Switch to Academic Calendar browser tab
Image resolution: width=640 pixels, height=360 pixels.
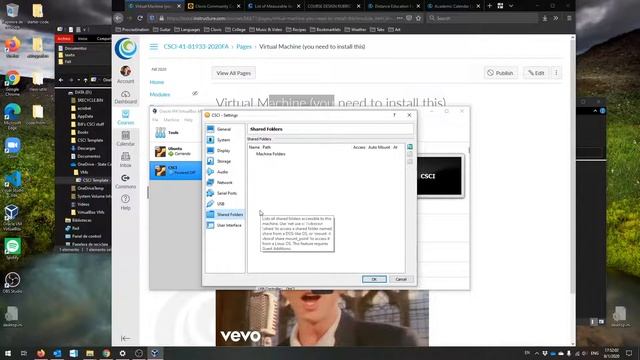452,6
